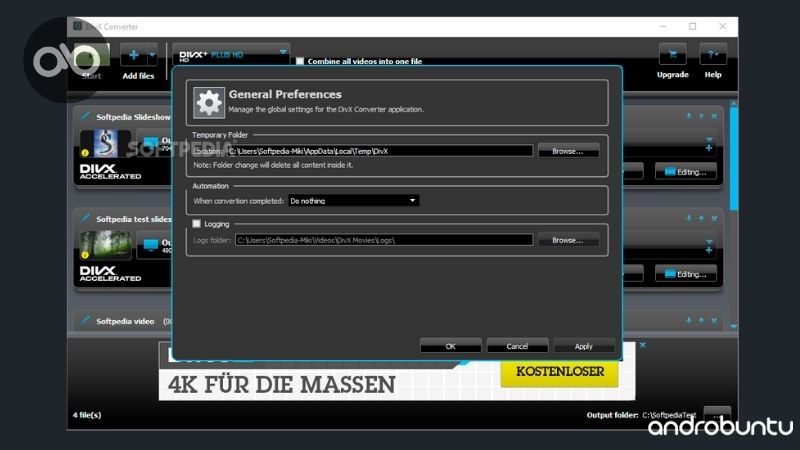The image size is (800, 450).
Task: Move Softpedia Slideshow down in the list
Action: pos(689,116)
